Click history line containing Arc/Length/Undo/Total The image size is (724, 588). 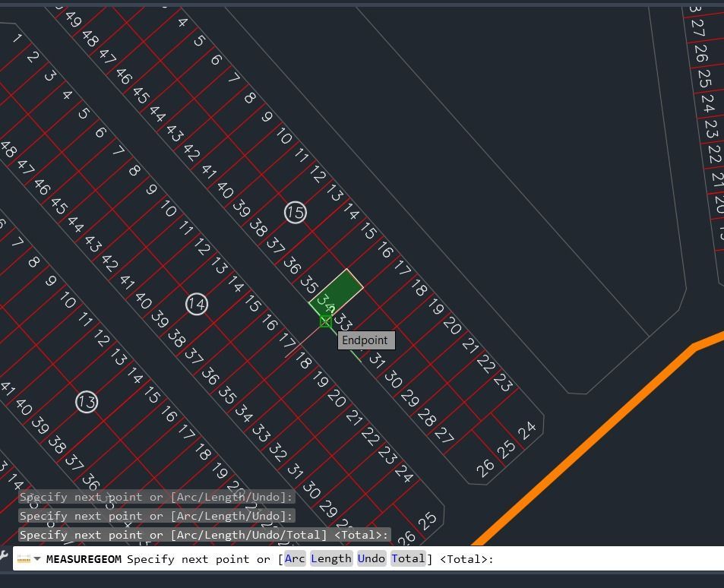[x=204, y=535]
